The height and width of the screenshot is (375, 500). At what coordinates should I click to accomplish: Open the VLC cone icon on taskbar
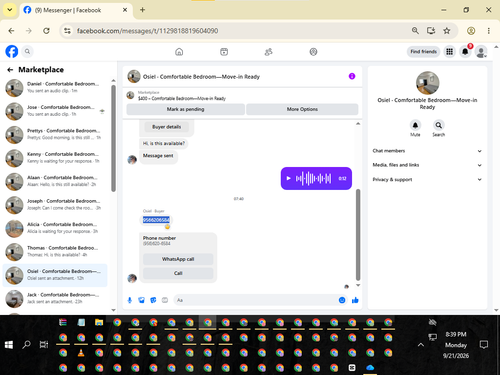(x=81, y=353)
